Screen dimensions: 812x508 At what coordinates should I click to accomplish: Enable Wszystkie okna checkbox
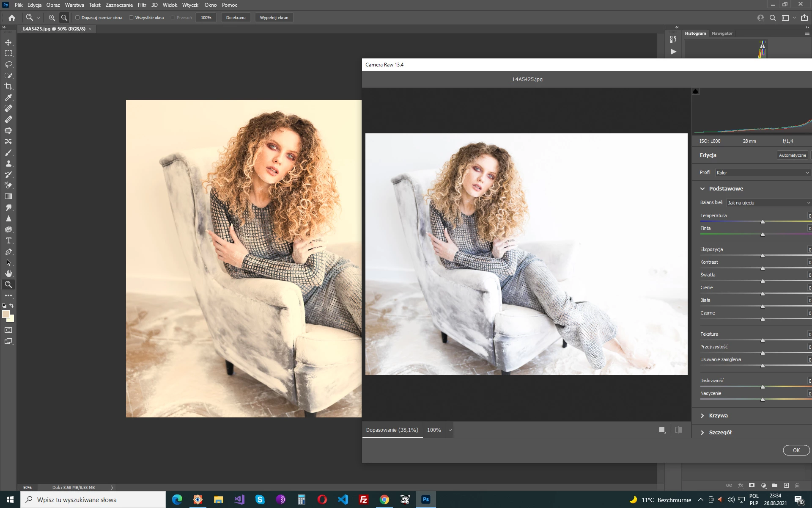[x=131, y=18]
